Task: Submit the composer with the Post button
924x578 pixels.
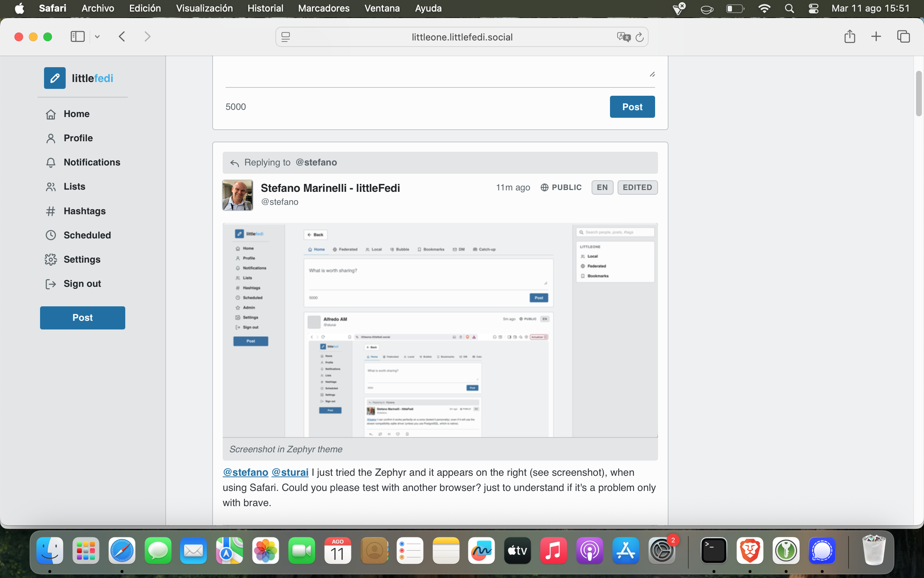Action: click(x=632, y=107)
